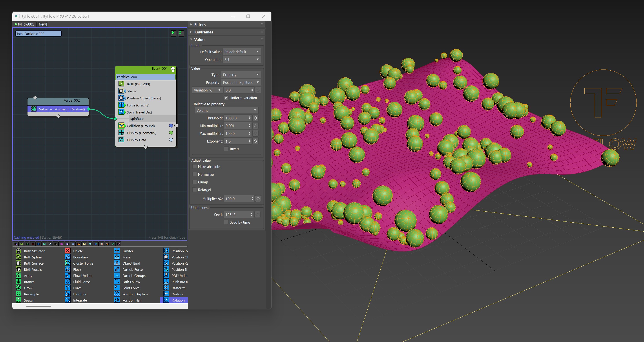
Task: Select the Birth Skeleton operator icon
Action: pyautogui.click(x=18, y=251)
